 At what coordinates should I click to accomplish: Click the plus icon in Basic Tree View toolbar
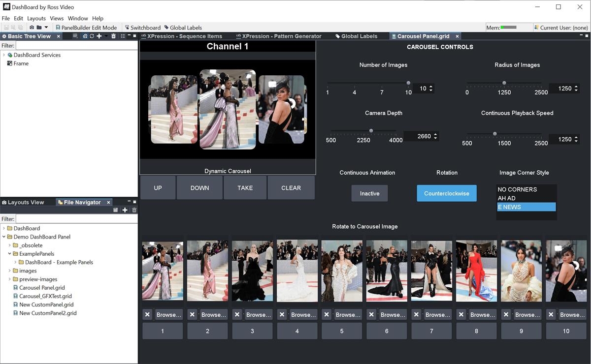pyautogui.click(x=99, y=36)
